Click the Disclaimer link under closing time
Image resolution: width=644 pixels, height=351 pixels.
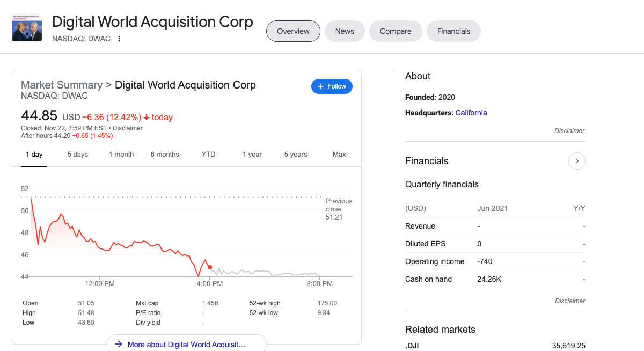[x=128, y=128]
